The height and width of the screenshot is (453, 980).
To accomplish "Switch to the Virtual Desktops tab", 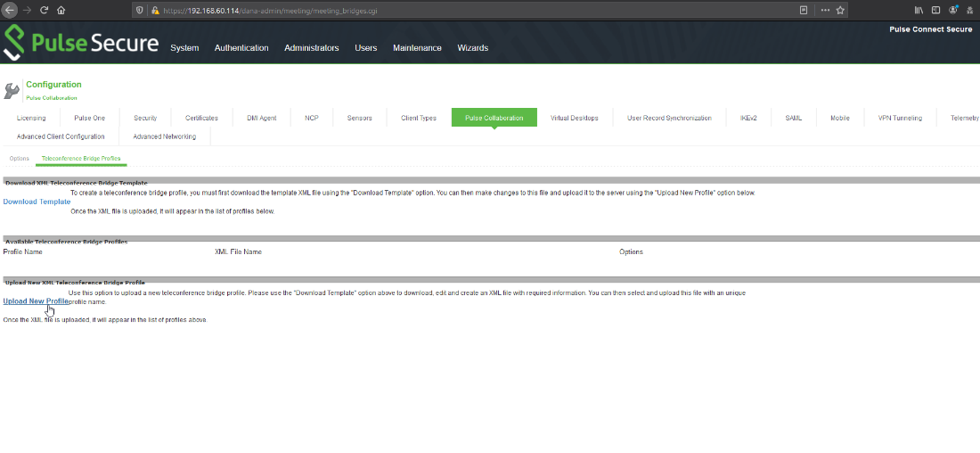I will tap(574, 118).
